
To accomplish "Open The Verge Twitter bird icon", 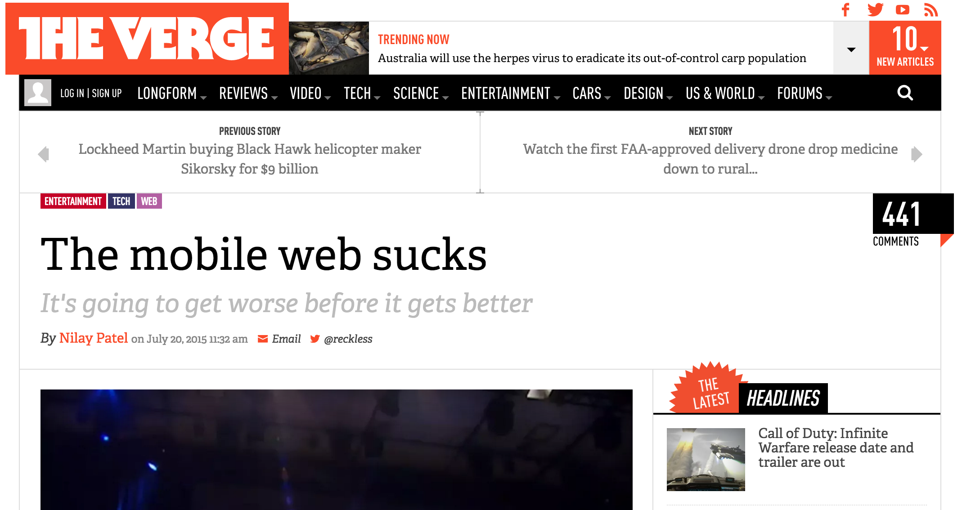I will coord(875,9).
